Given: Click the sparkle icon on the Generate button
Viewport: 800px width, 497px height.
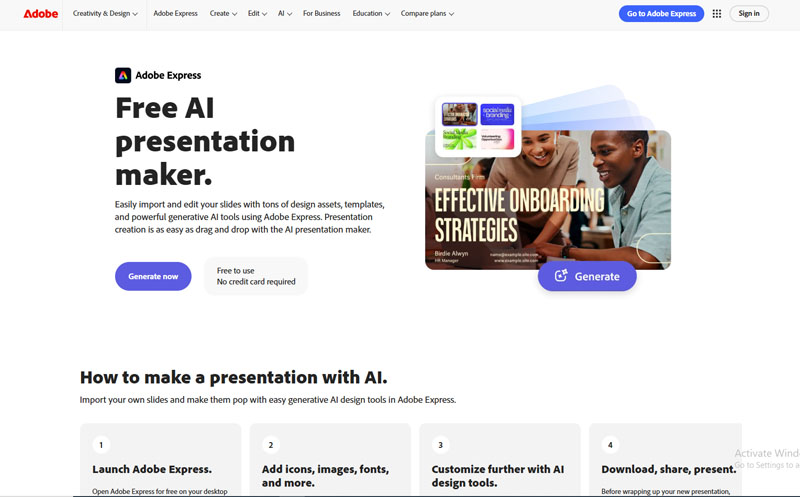Looking at the screenshot, I should pos(561,276).
